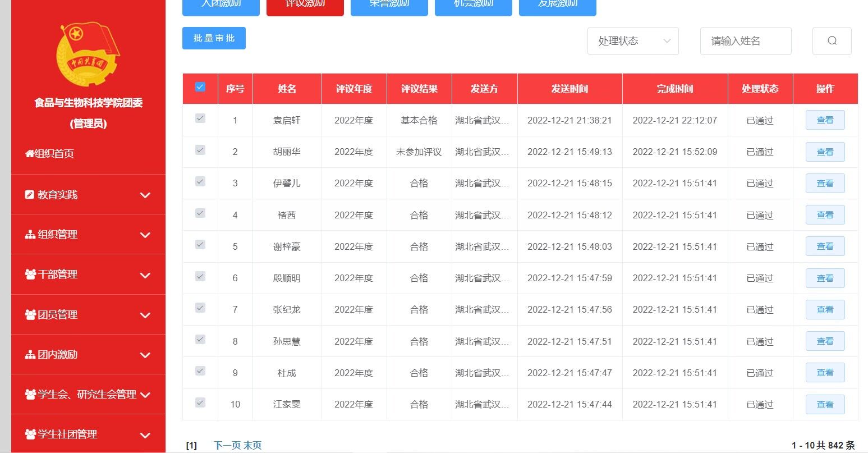The image size is (868, 453).
Task: Click the home icon beside 组织首页
Action: 29,153
